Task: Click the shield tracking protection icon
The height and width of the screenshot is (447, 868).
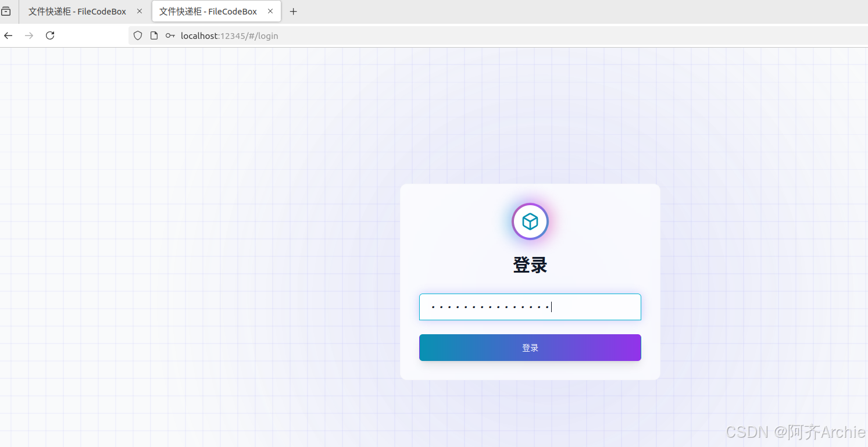Action: tap(137, 35)
